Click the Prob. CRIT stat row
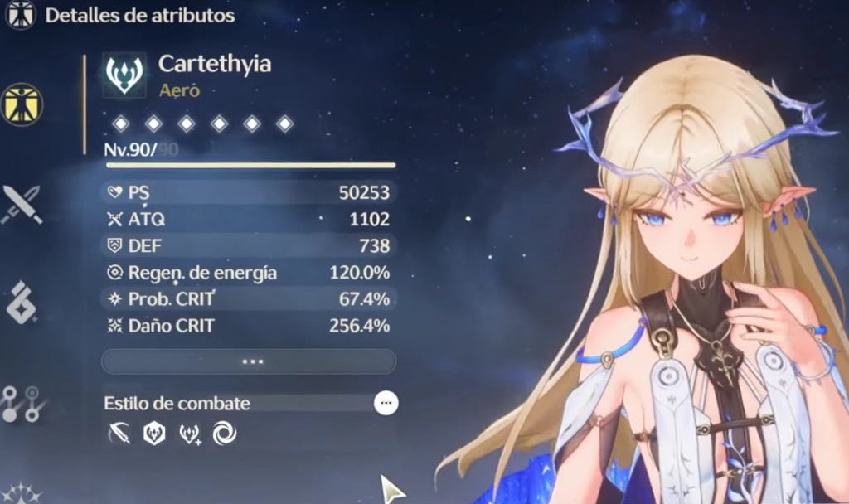The height and width of the screenshot is (504, 849). 249,298
